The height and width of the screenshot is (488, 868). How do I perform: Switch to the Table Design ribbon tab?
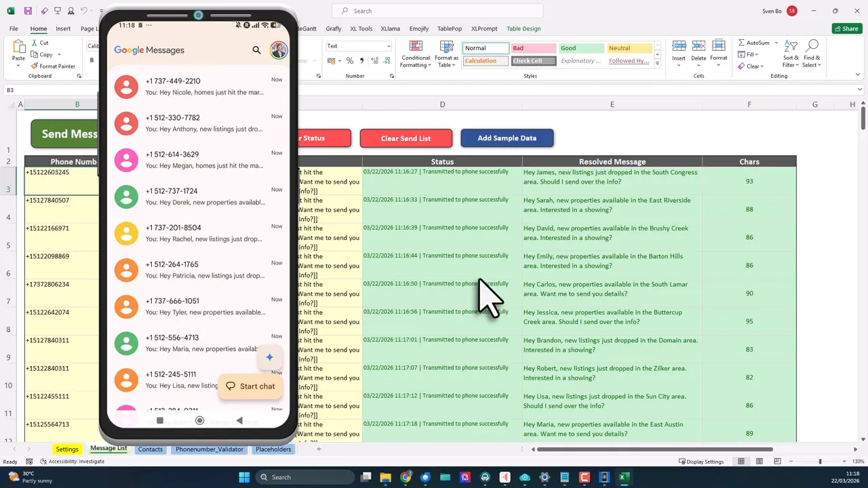(x=523, y=28)
